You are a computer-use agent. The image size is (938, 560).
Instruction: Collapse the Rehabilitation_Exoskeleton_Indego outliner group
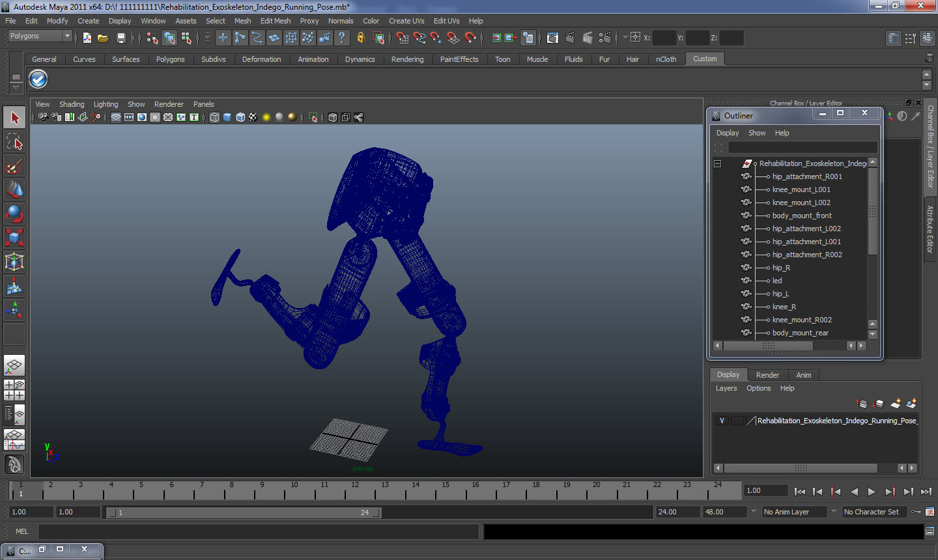pyautogui.click(x=717, y=163)
